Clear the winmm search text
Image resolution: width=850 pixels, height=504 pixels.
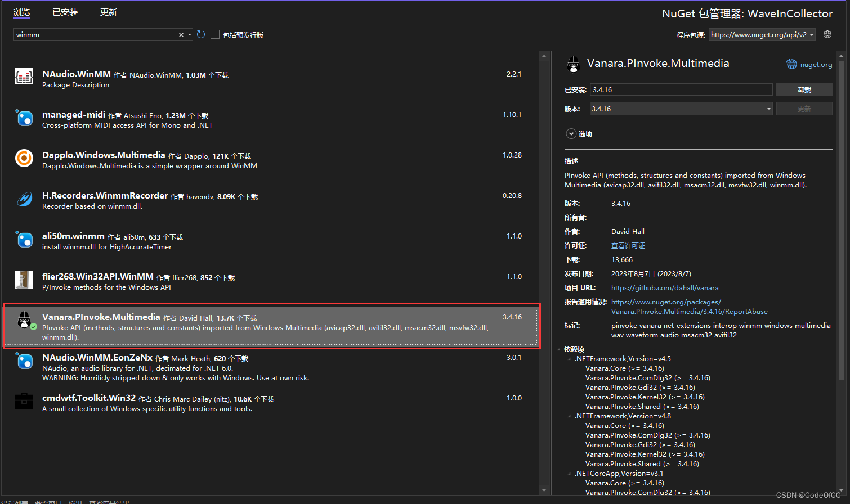pos(181,35)
